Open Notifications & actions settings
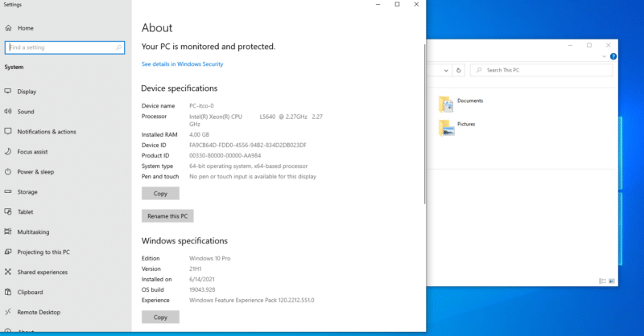The height and width of the screenshot is (336, 644). point(46,132)
